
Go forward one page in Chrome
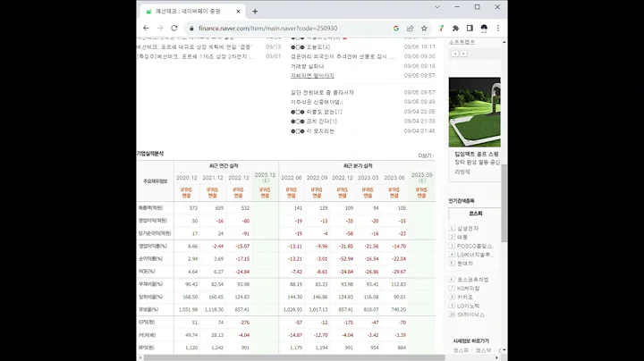click(x=160, y=28)
